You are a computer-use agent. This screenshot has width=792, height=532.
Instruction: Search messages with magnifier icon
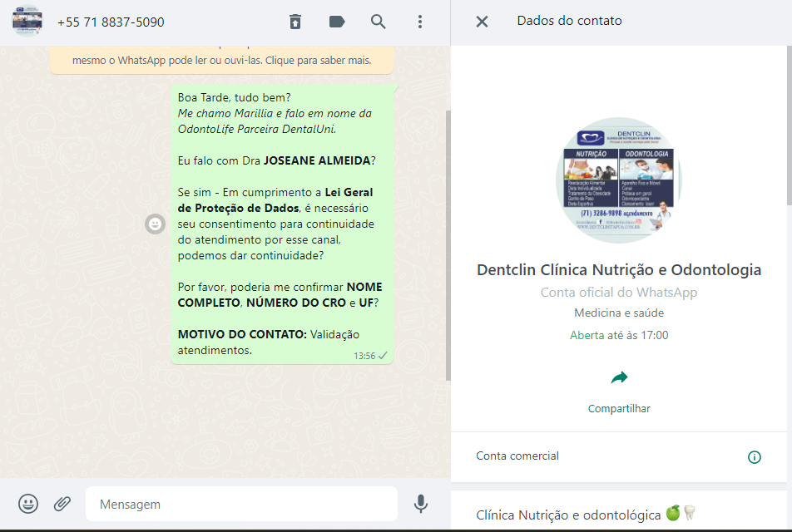379,22
